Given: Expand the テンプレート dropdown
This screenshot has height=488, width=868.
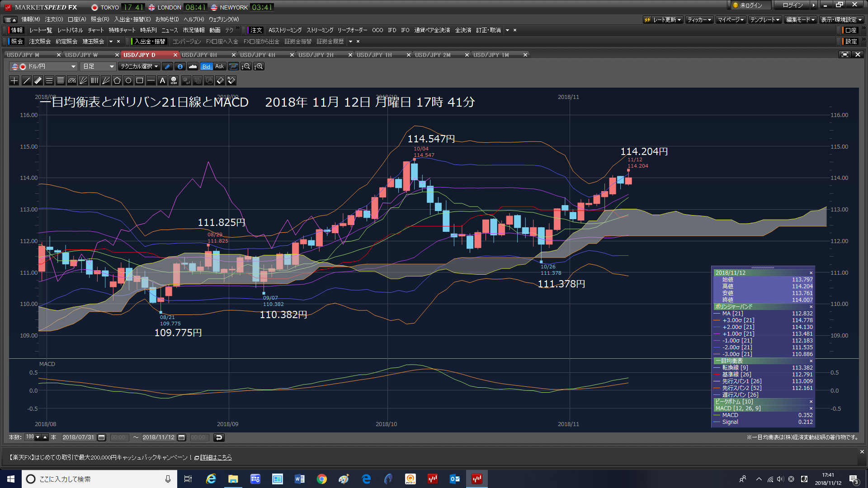Looking at the screenshot, I should click(765, 19).
